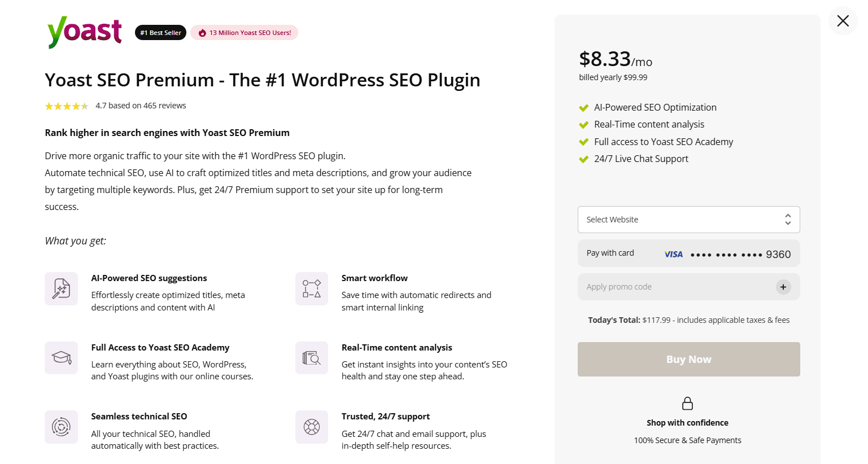Click the Seamless technical SEO gear icon
868x464 pixels.
[61, 427]
